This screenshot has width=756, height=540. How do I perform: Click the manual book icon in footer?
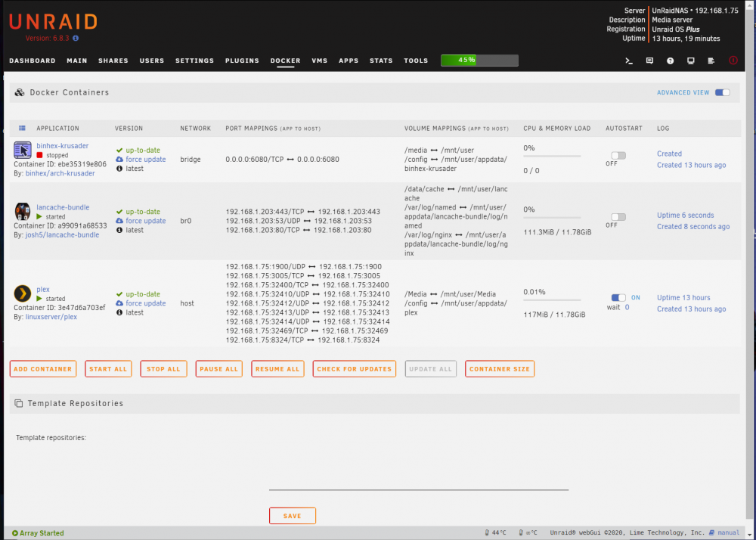tap(713, 532)
